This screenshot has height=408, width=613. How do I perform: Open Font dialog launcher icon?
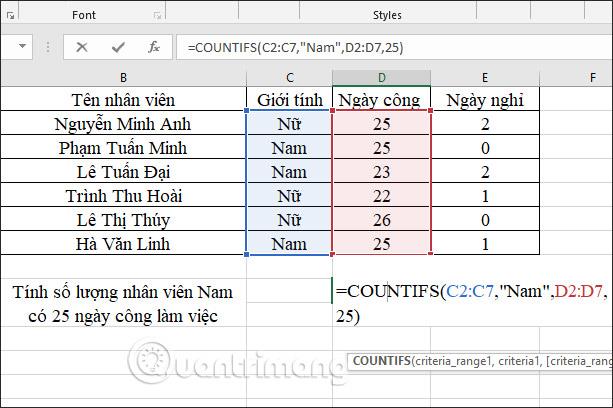(158, 15)
